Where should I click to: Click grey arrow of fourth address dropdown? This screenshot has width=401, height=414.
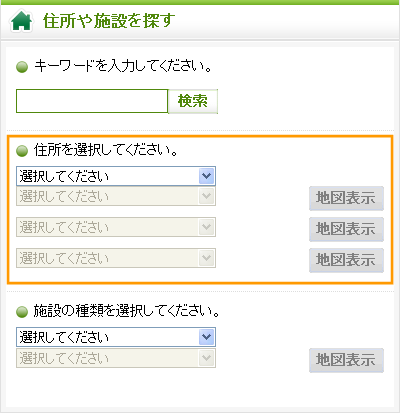coord(207,258)
